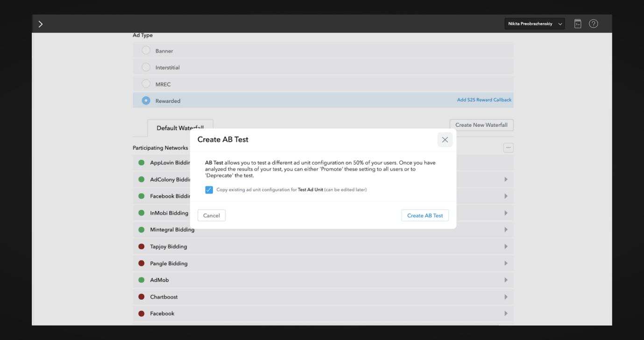Click the red status dot for Pangle Bidding
Viewport: 644px width, 340px height.
point(142,263)
